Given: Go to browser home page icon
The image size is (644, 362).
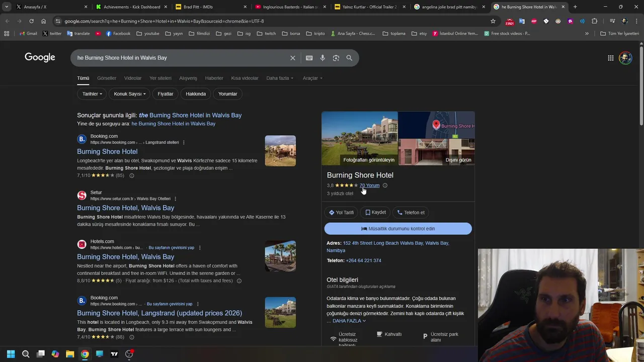Looking at the screenshot, I should click(x=43, y=21).
